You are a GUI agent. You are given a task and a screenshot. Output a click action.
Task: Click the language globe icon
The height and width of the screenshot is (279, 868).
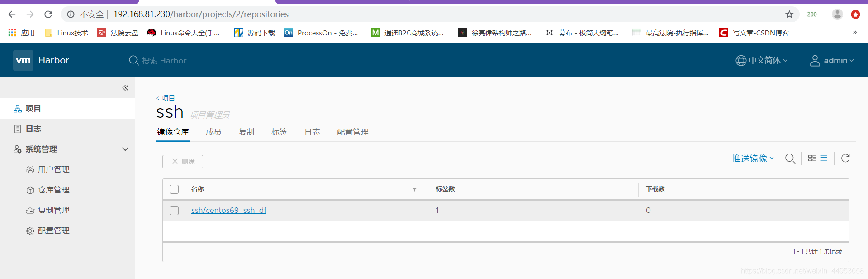(740, 60)
